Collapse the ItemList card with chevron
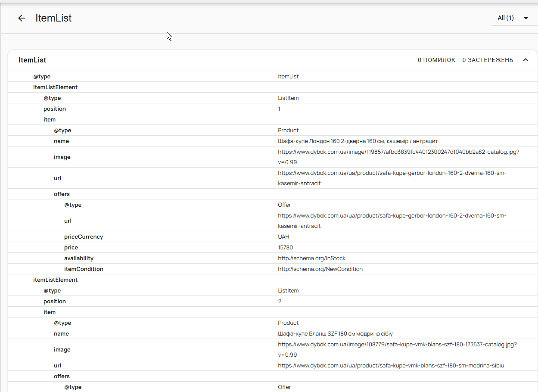The width and height of the screenshot is (538, 392). (526, 60)
